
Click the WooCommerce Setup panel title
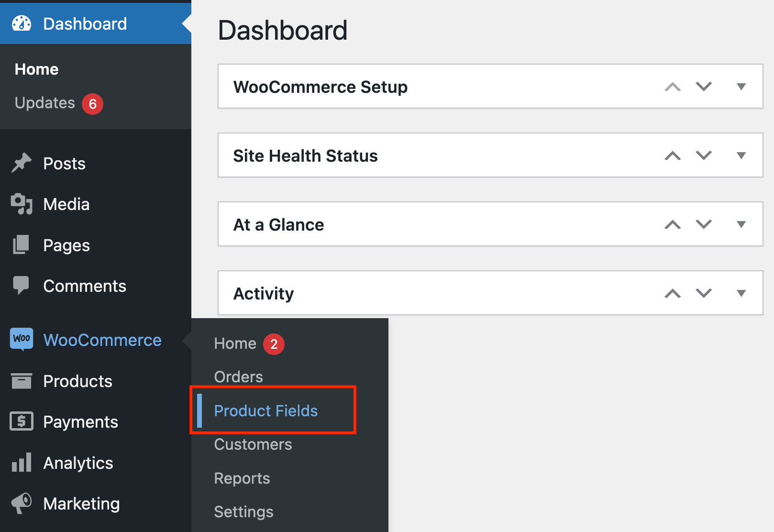coord(320,87)
